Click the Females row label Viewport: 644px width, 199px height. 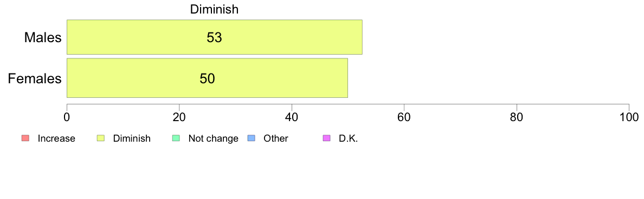point(35,78)
